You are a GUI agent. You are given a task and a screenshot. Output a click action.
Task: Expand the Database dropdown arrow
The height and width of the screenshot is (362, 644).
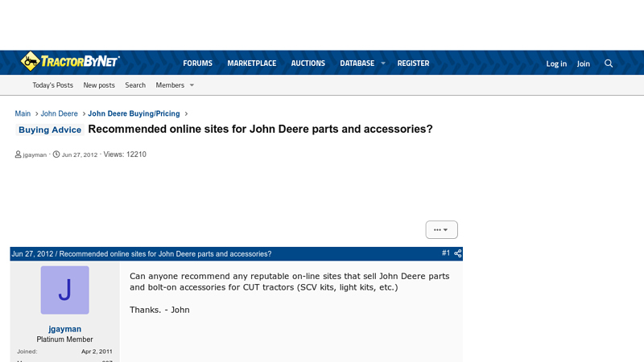pyautogui.click(x=383, y=64)
